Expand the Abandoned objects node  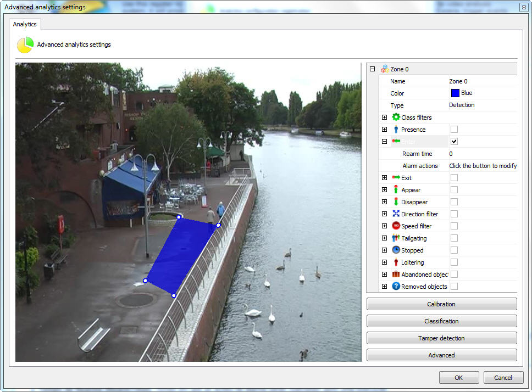[384, 274]
